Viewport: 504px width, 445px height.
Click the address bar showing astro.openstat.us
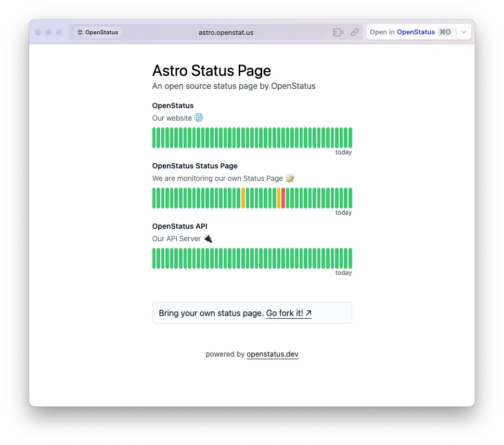pos(226,32)
